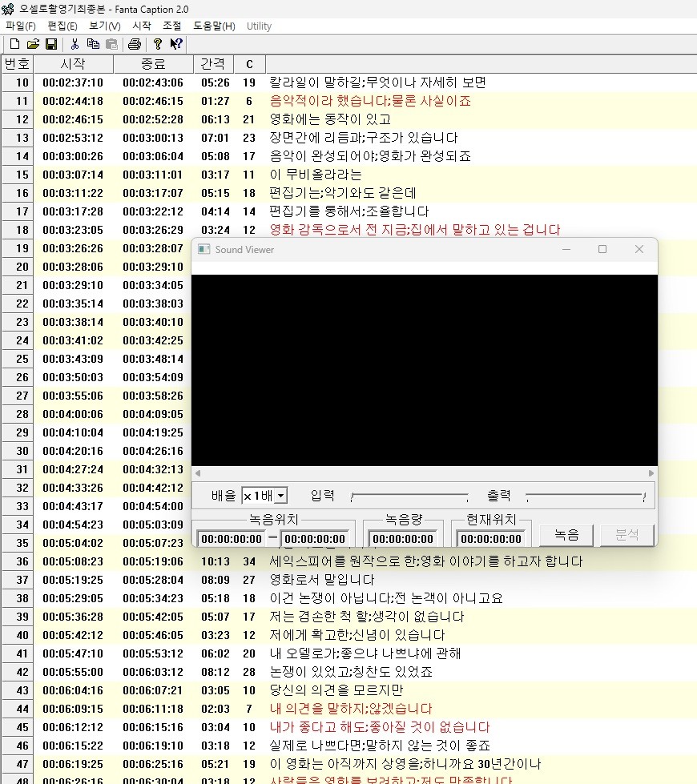The width and height of the screenshot is (697, 784).
Task: Click the New file toolbar icon
Action: tap(14, 44)
